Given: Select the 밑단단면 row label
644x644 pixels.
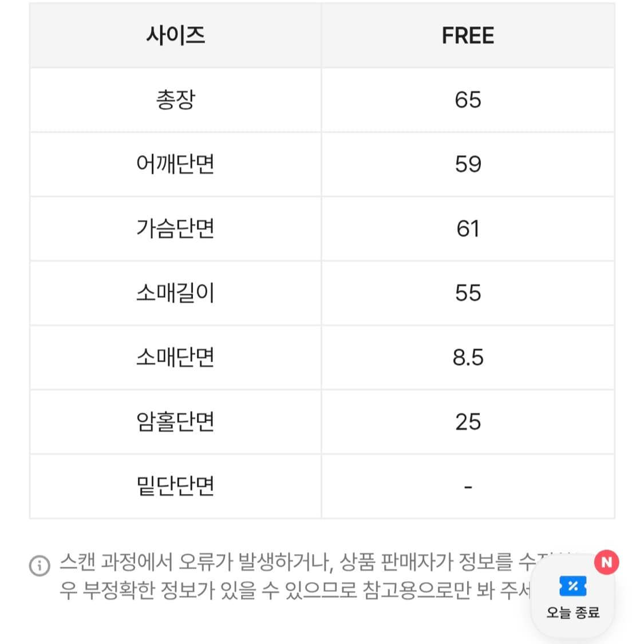Looking at the screenshot, I should (x=175, y=487).
